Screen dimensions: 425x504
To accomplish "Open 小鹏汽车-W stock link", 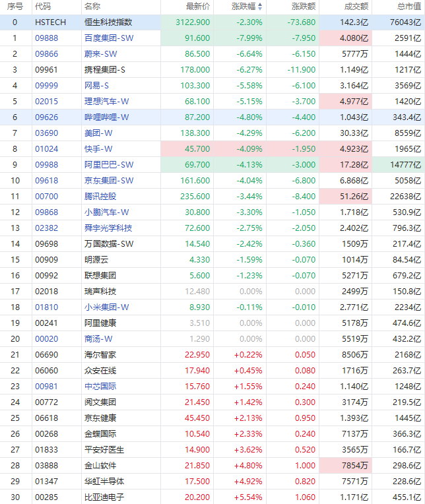I will (x=106, y=212).
